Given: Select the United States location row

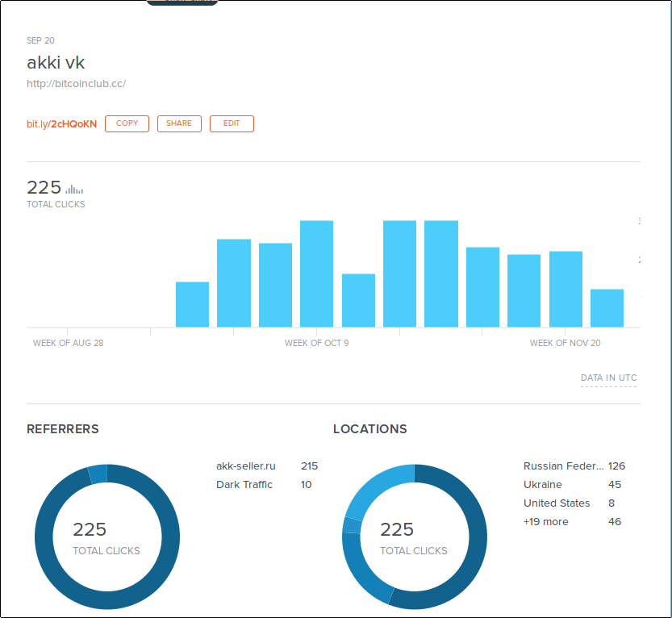Looking at the screenshot, I should point(570,503).
